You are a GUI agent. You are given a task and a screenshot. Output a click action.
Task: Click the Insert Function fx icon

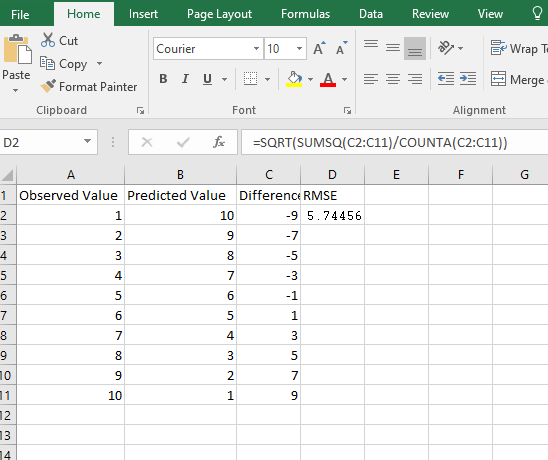[219, 142]
